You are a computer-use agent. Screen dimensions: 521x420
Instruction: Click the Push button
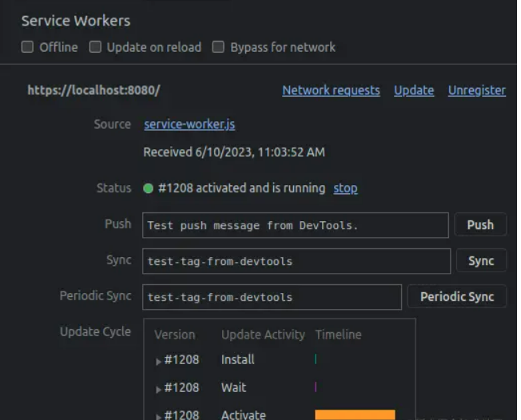480,225
